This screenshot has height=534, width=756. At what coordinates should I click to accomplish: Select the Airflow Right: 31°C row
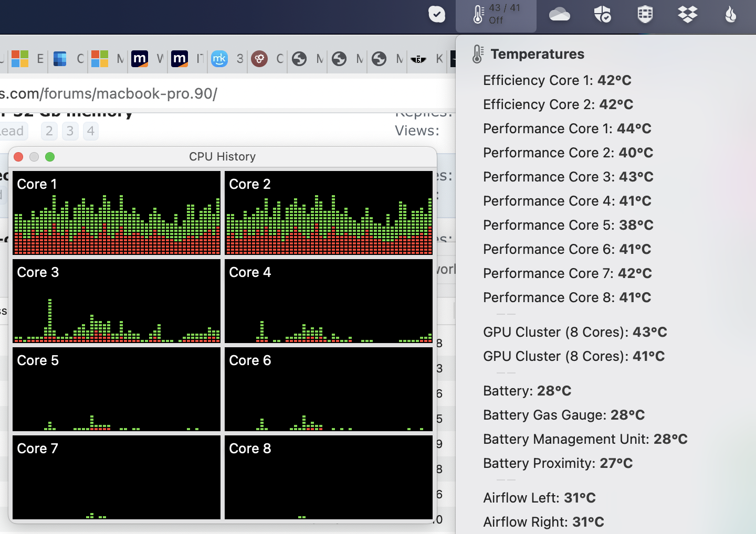pyautogui.click(x=606, y=522)
